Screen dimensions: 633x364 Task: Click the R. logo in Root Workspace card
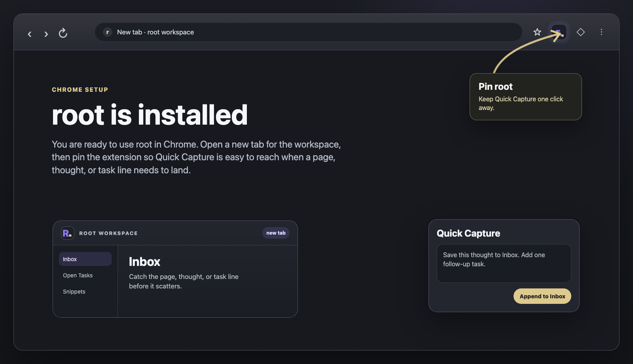(x=67, y=233)
